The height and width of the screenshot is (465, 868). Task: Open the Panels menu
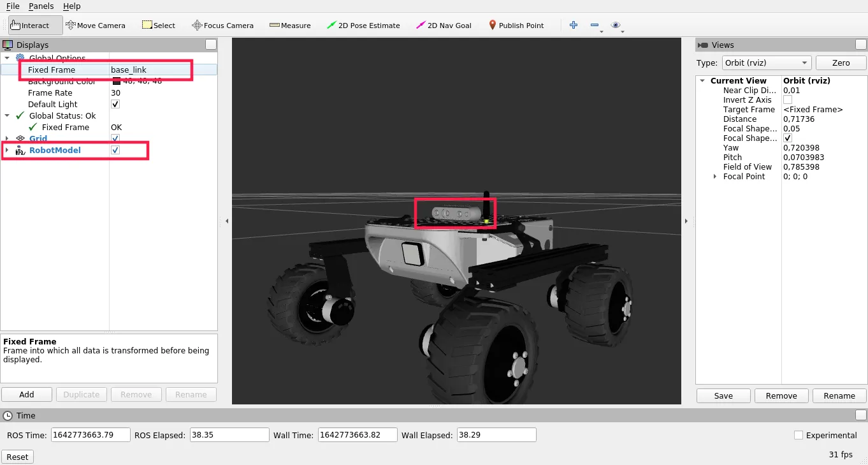click(41, 6)
